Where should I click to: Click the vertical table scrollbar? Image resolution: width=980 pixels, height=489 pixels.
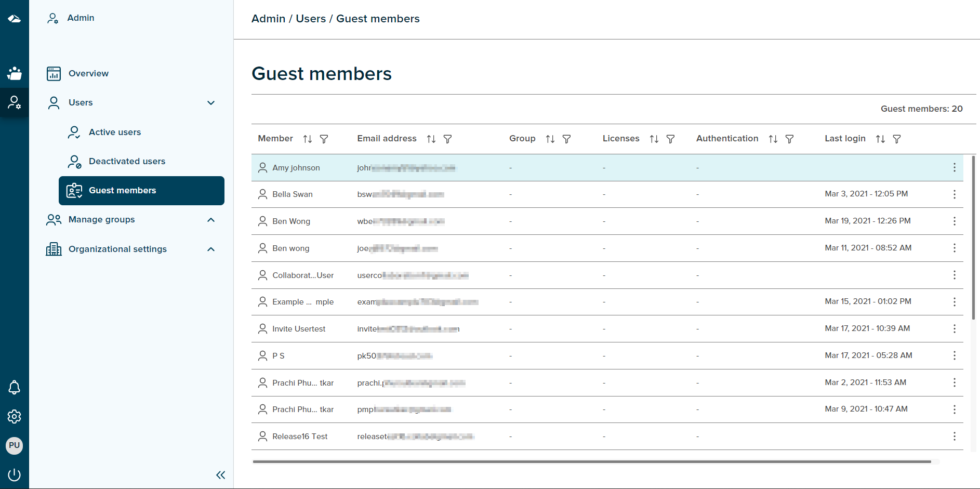pos(973,237)
